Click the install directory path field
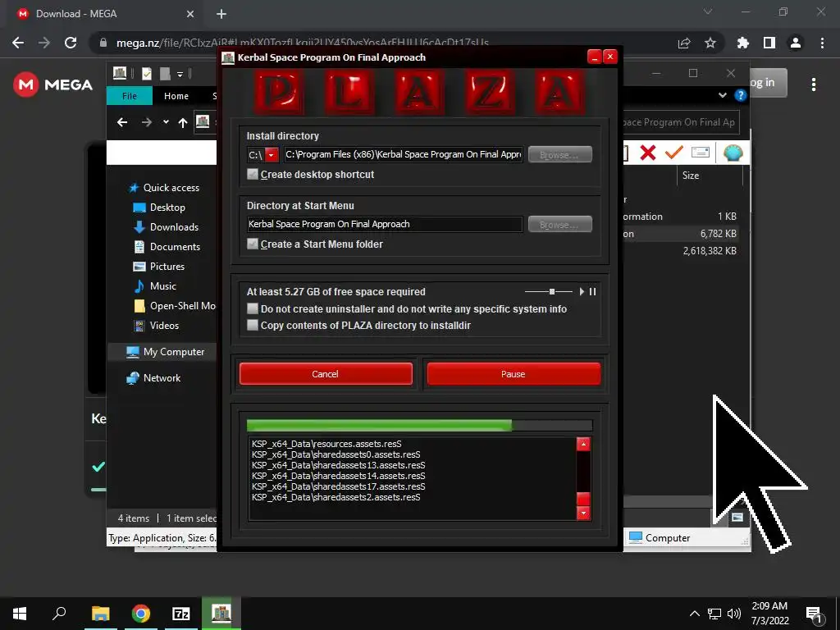This screenshot has width=840, height=630. [x=403, y=154]
